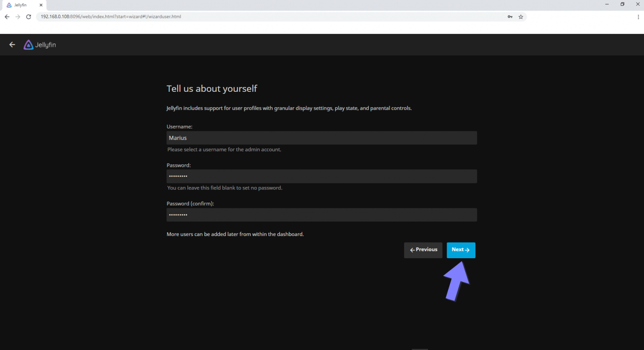Click the Jellyfin logo in the header
Screen dimensions: 644x350
tap(40, 45)
